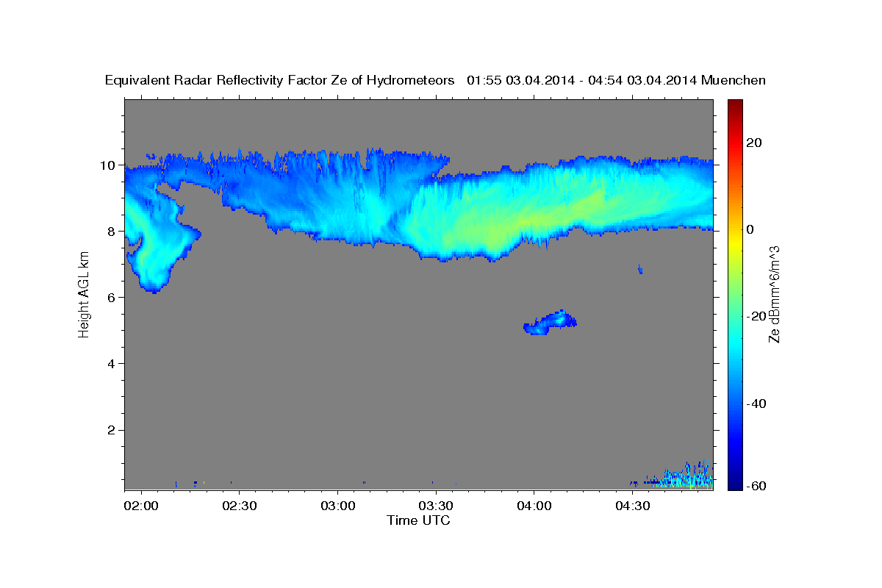Click the "03:30" time tick label
The height and width of the screenshot is (588, 882).
(435, 506)
